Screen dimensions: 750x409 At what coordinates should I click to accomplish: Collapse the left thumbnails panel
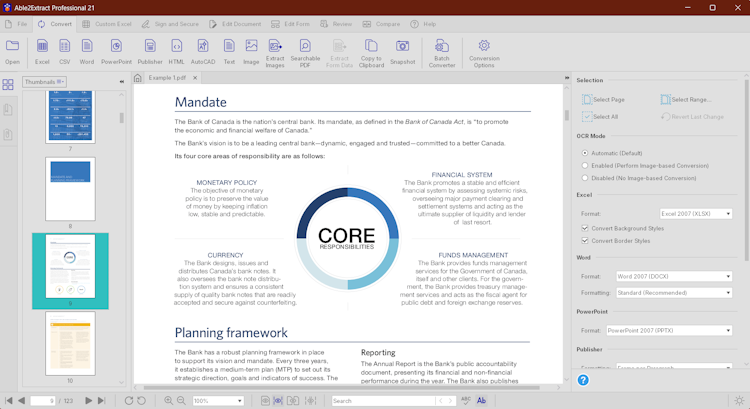[121, 82]
